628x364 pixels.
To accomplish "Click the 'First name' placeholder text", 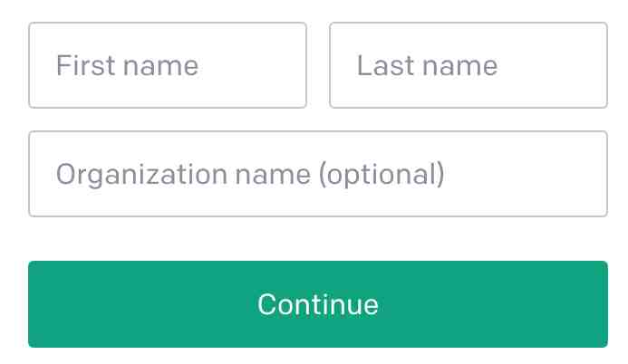I will click(x=127, y=65).
